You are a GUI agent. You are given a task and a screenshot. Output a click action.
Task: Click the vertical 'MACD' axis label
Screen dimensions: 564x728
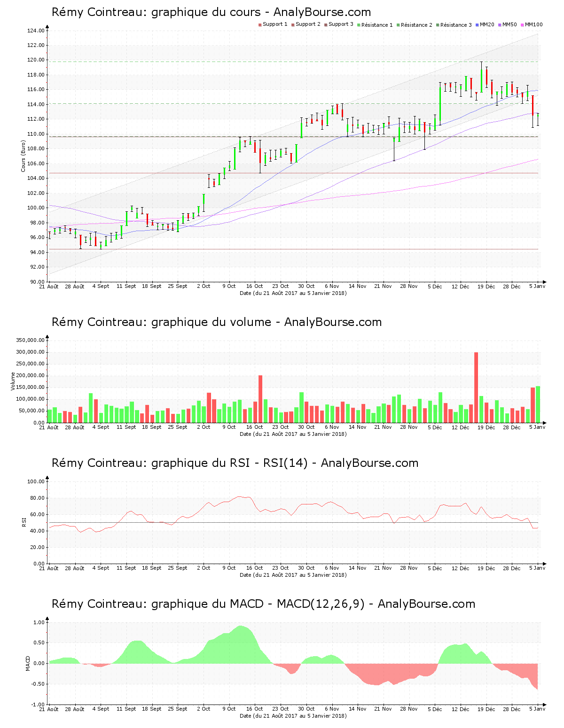coord(28,663)
